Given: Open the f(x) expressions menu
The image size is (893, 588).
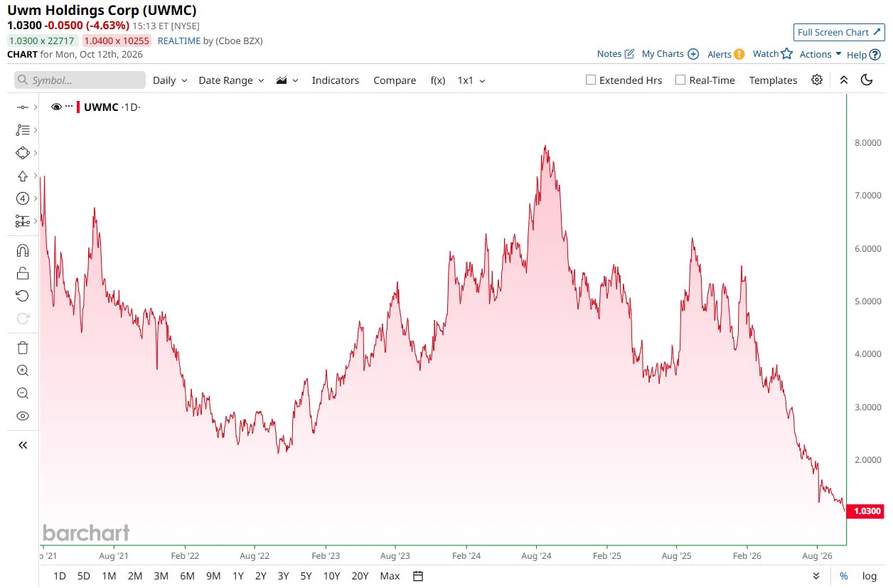Looking at the screenshot, I should pos(438,80).
